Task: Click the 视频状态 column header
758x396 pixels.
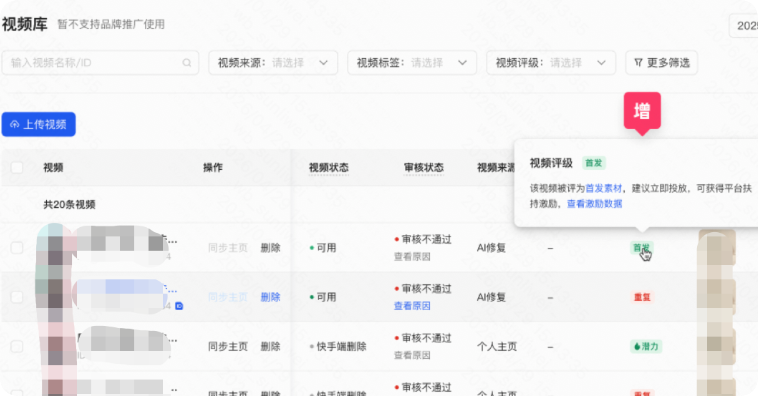Action: point(329,167)
